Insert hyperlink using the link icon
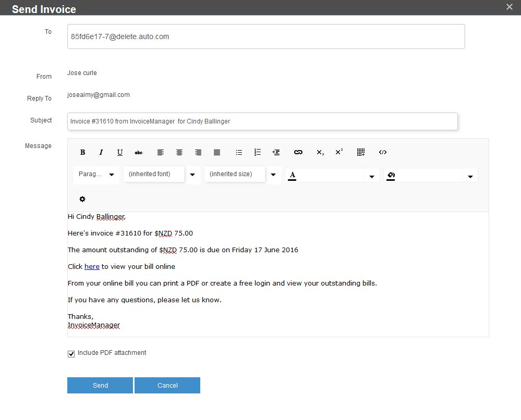 (x=298, y=153)
